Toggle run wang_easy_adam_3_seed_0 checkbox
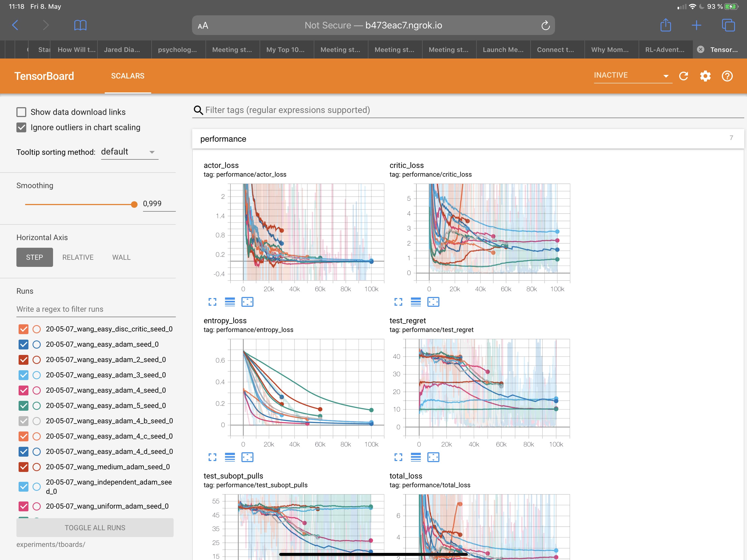Screen dimensions: 747x560 click(x=23, y=375)
